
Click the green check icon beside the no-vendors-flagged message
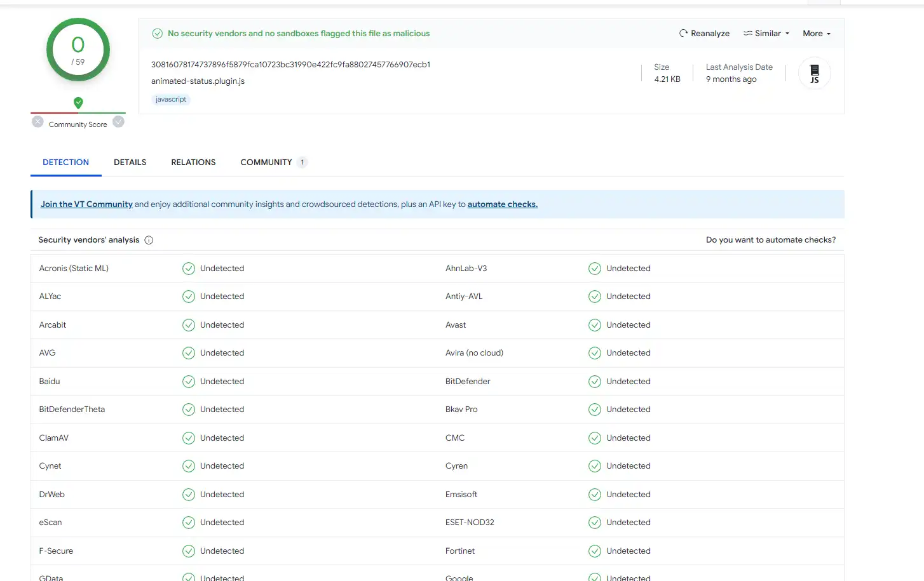point(158,34)
